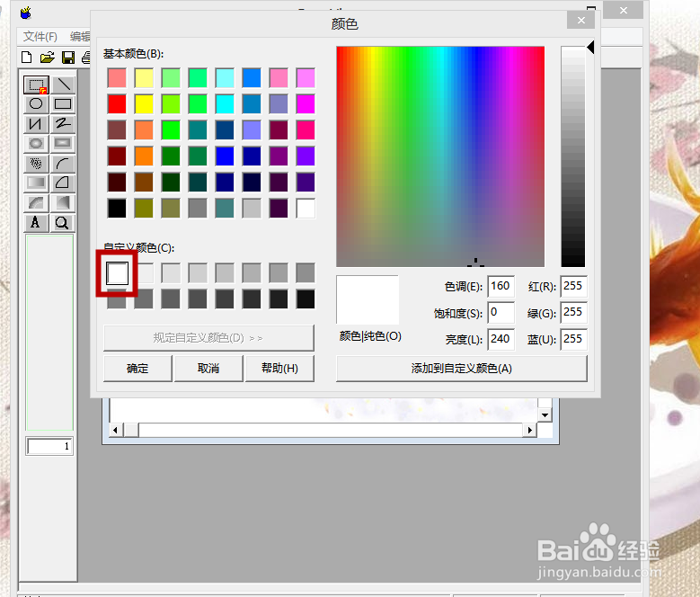Close the 颜色 color dialog

point(580,20)
